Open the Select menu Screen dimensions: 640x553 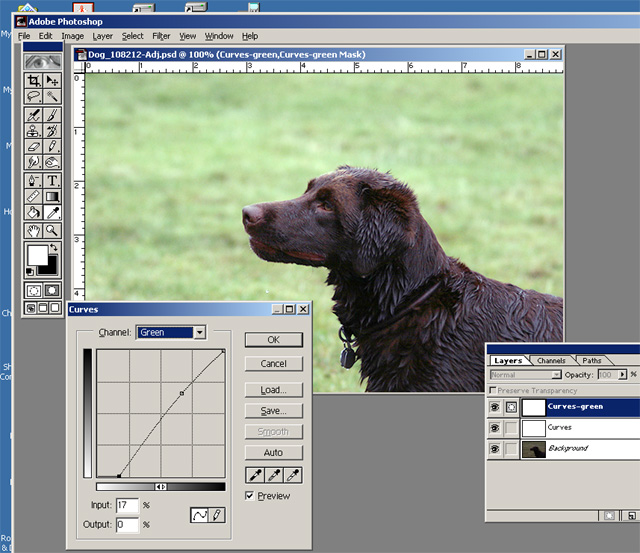(133, 36)
